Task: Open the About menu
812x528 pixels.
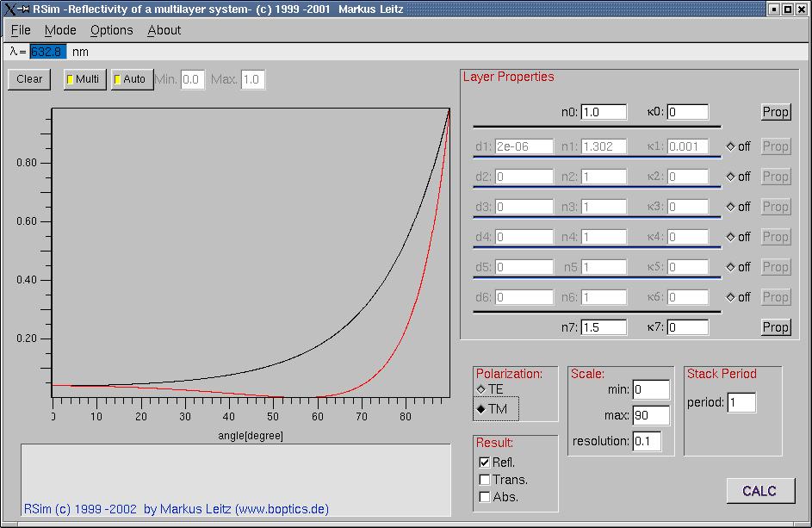Action: click(164, 30)
